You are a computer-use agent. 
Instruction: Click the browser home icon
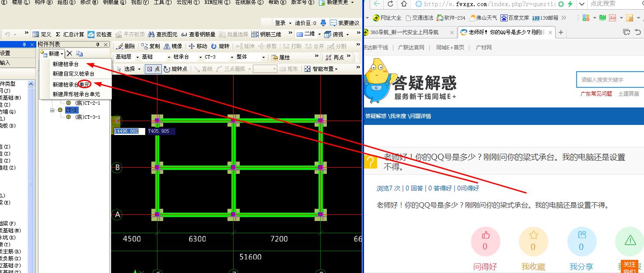tap(403, 4)
